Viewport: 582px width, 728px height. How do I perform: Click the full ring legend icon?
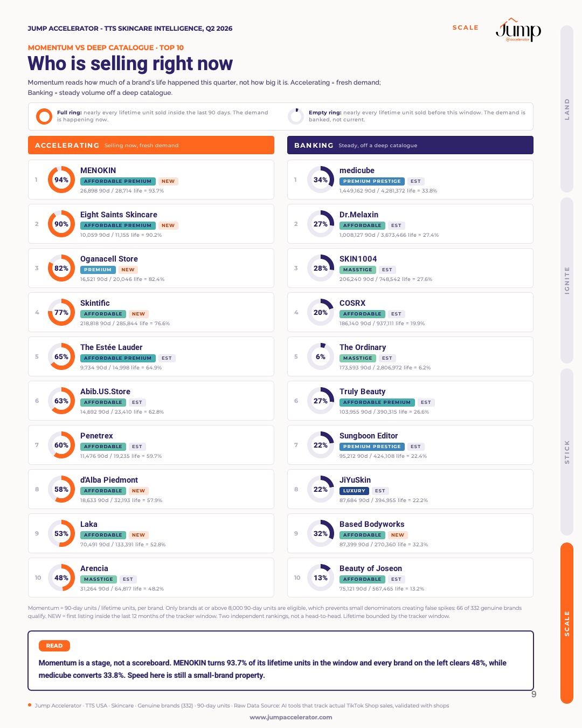[x=44, y=116]
